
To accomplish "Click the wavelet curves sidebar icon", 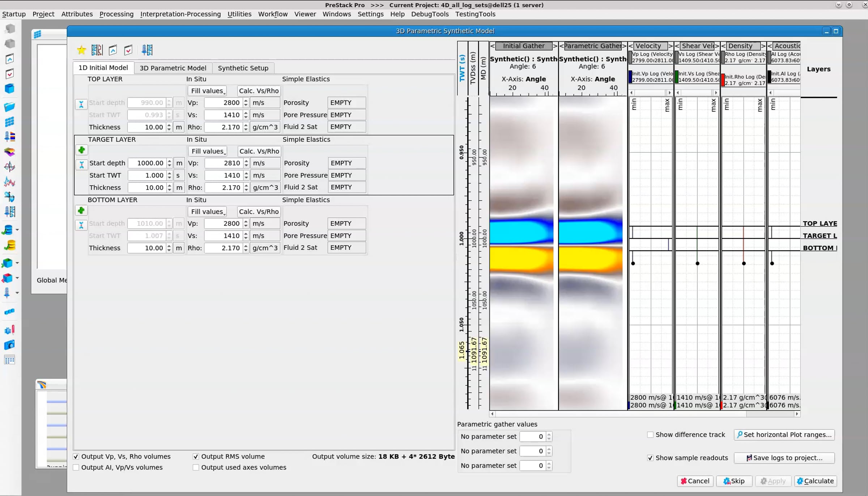I will pyautogui.click(x=9, y=167).
